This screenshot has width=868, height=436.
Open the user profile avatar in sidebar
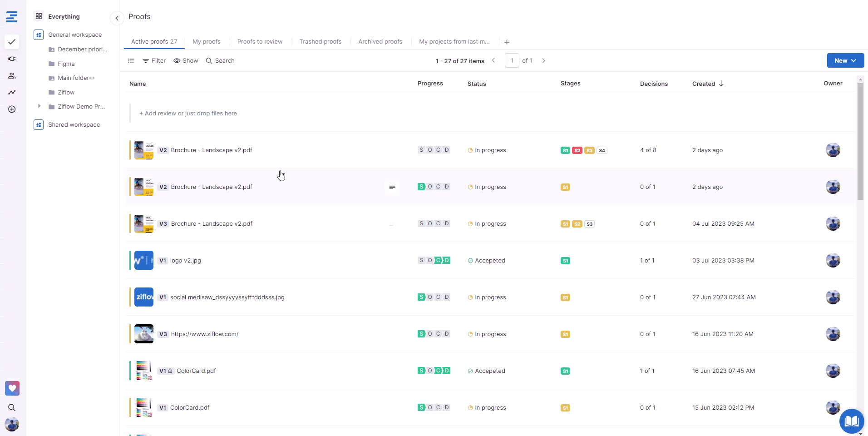coord(12,424)
